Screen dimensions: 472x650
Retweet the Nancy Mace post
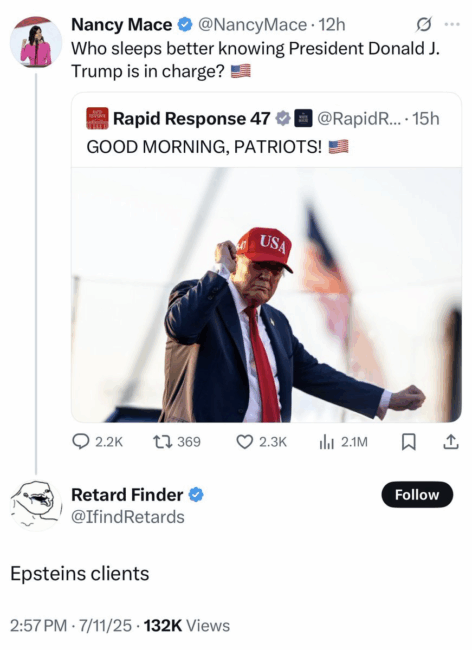(177, 442)
